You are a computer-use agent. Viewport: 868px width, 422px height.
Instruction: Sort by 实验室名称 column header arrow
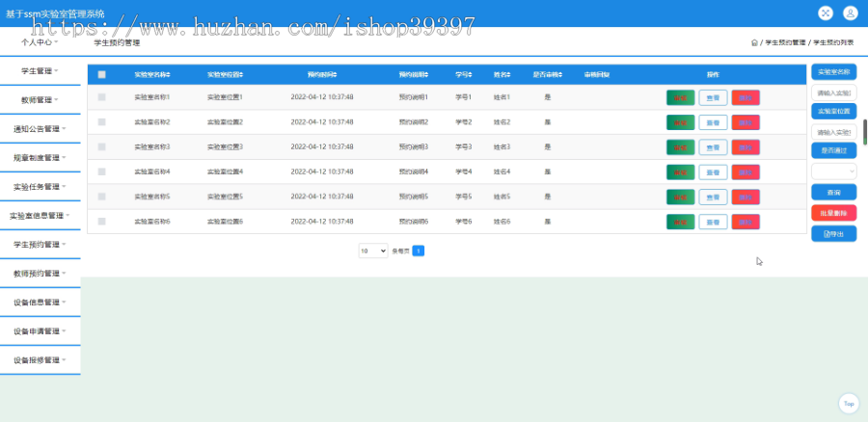click(169, 74)
